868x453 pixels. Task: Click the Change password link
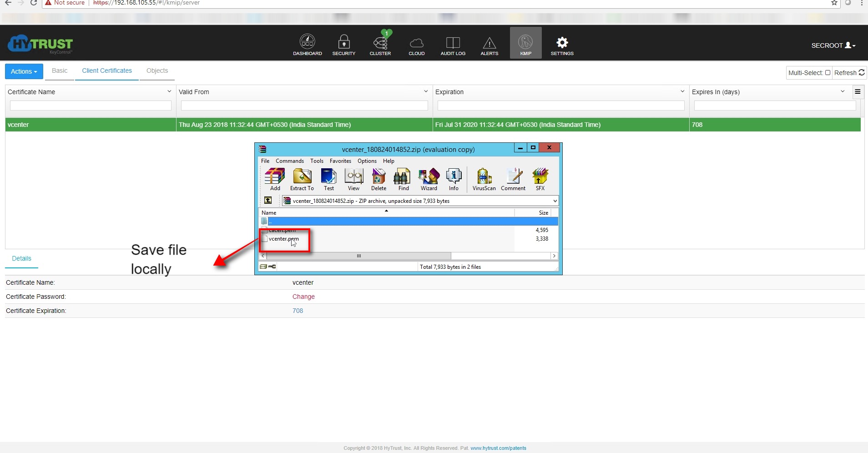[x=303, y=297]
